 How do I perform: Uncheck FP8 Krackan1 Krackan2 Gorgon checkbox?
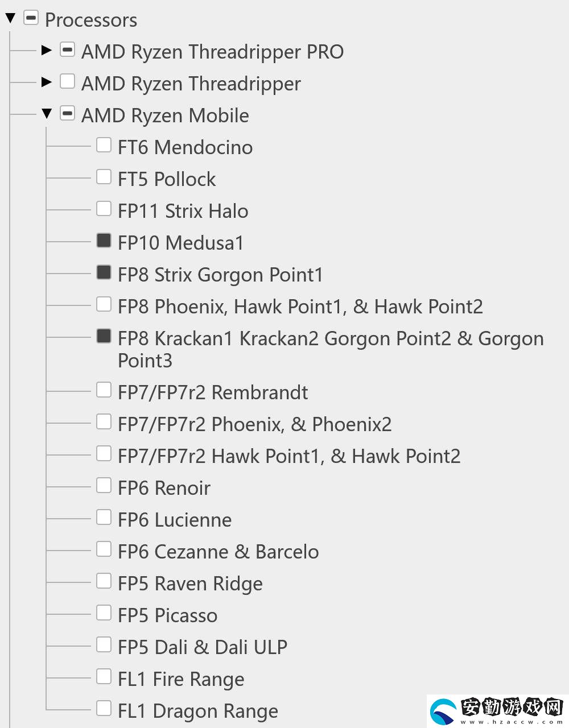coord(104,336)
